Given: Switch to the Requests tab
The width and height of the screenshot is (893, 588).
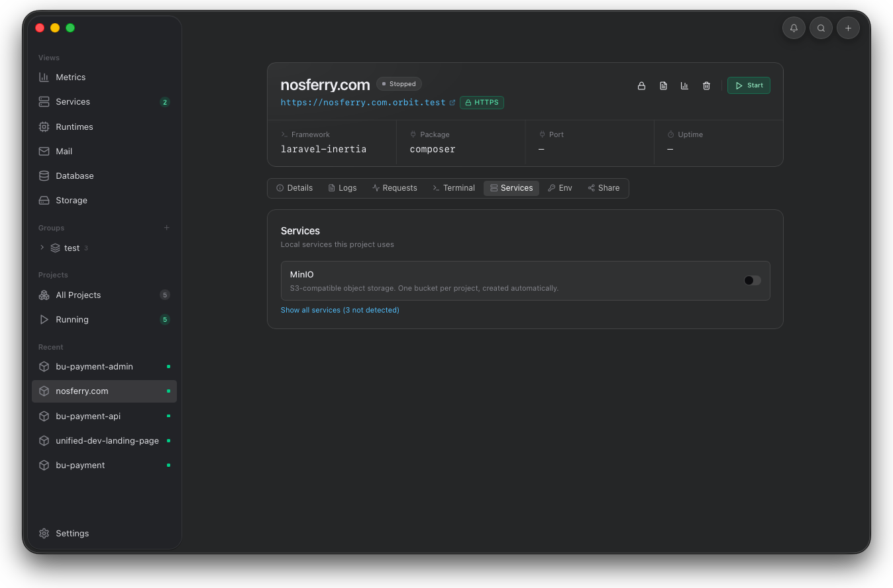Looking at the screenshot, I should (395, 188).
